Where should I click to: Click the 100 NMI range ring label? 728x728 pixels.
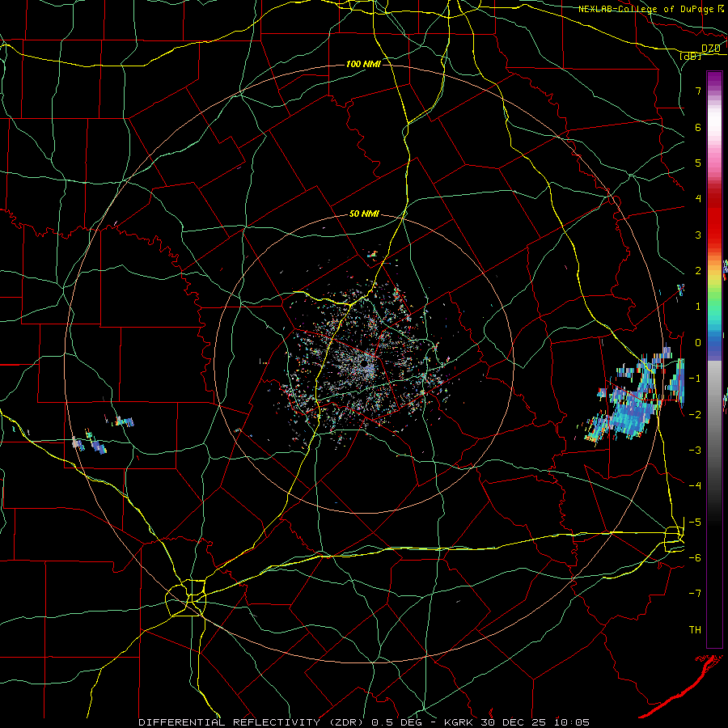tap(363, 64)
